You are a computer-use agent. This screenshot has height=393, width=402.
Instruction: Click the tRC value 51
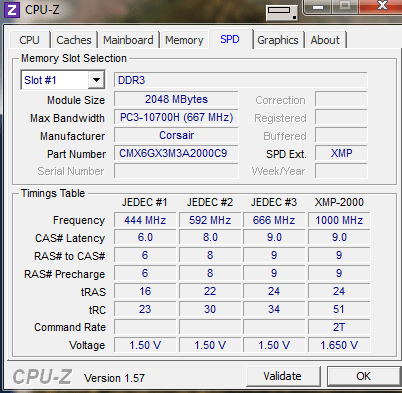pyautogui.click(x=339, y=309)
